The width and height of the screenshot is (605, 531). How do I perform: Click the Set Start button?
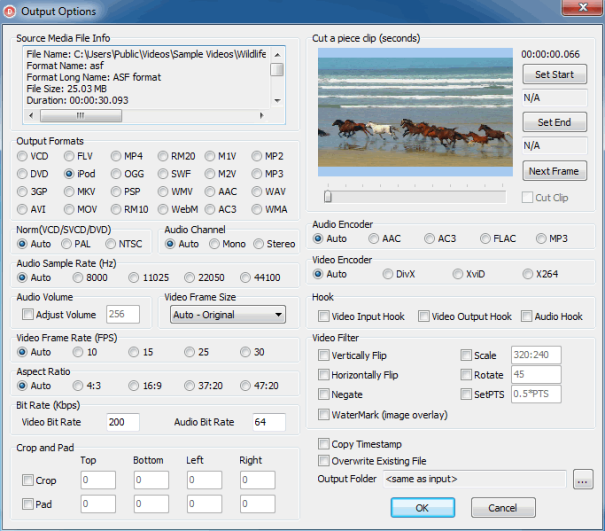click(554, 74)
